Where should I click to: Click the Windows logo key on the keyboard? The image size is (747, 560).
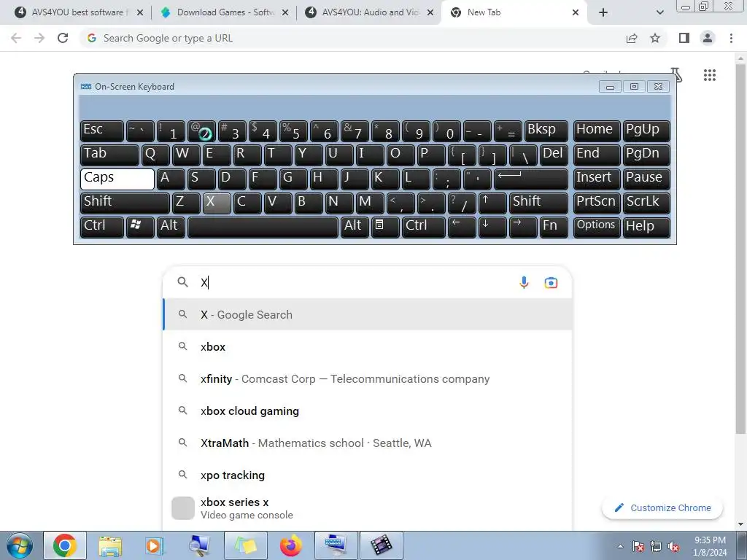(x=140, y=227)
